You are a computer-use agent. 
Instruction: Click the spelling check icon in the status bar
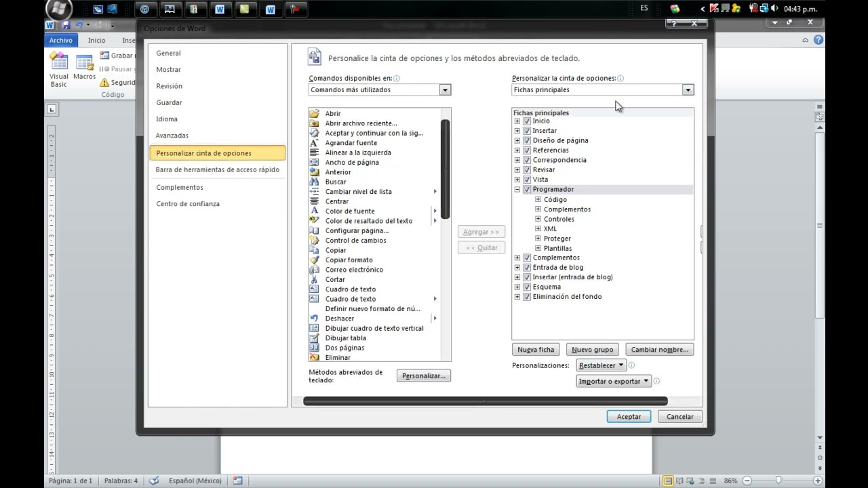click(x=154, y=481)
